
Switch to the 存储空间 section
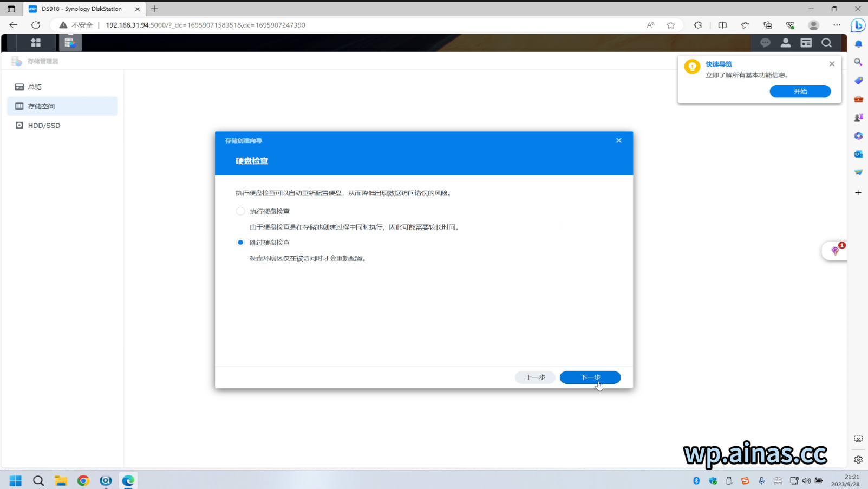click(x=41, y=106)
